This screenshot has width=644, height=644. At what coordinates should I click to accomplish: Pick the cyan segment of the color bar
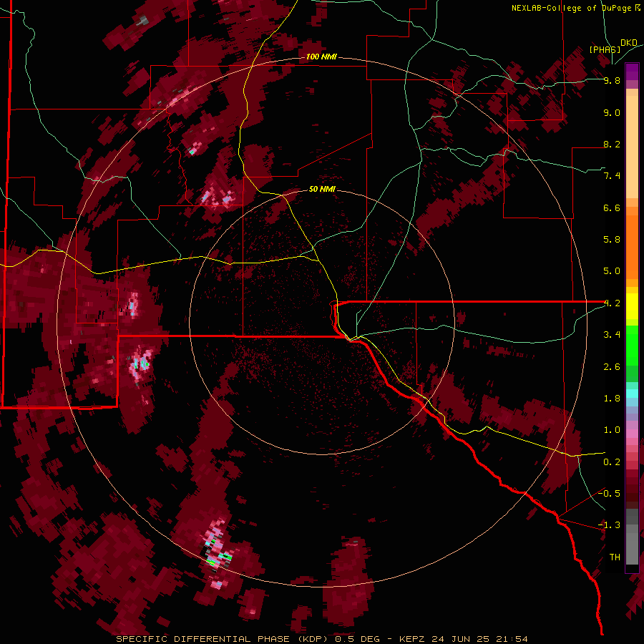click(632, 394)
